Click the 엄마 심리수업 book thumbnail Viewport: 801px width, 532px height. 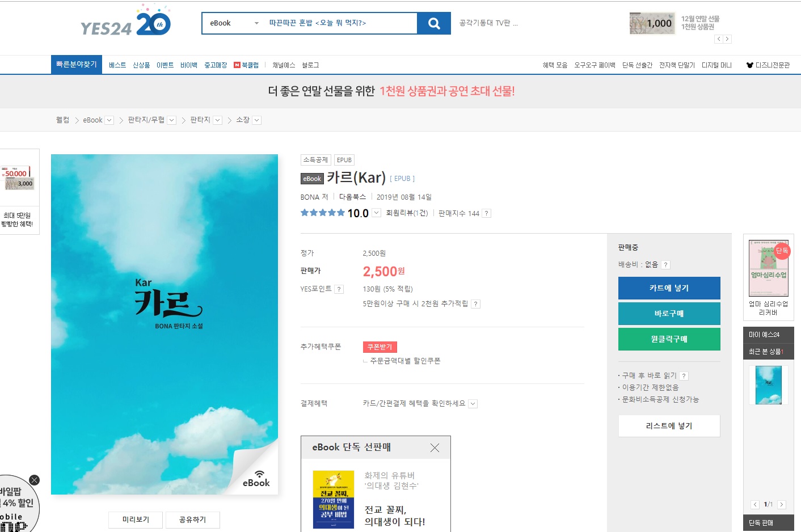[x=769, y=268]
